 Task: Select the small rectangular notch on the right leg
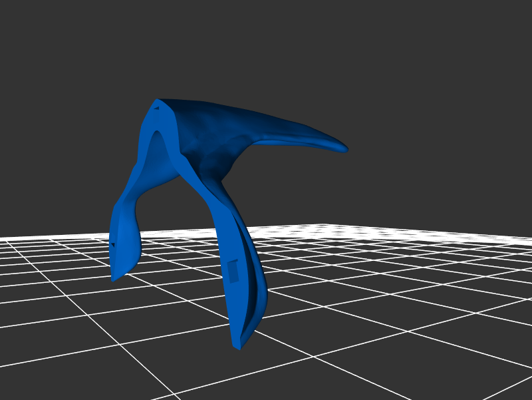(233, 271)
